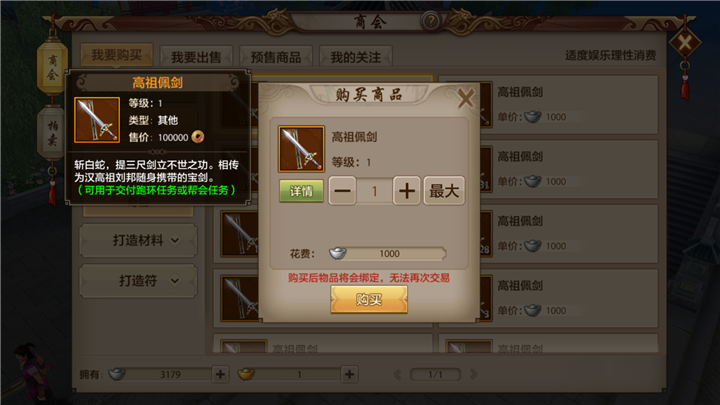Expand the 打造符 category
Image resolution: width=720 pixels, height=405 pixels.
(x=138, y=281)
